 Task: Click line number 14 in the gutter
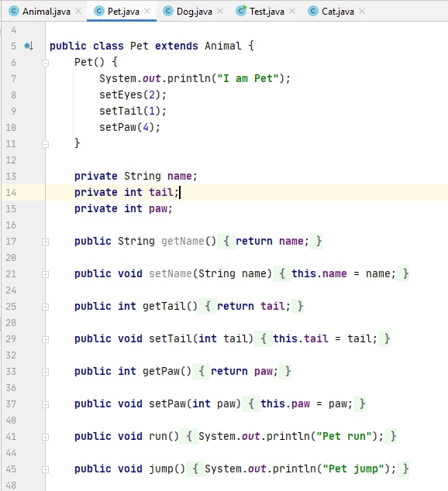point(11,192)
